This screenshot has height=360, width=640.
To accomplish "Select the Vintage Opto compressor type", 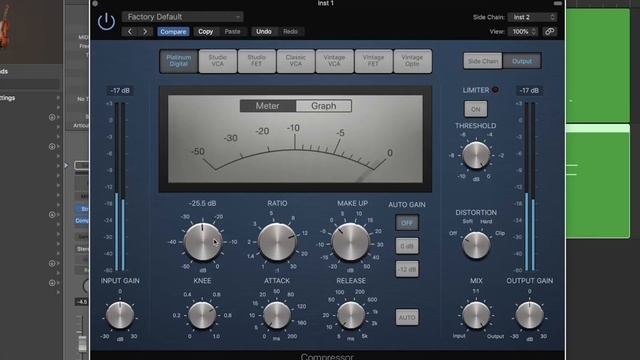I will pos(412,61).
